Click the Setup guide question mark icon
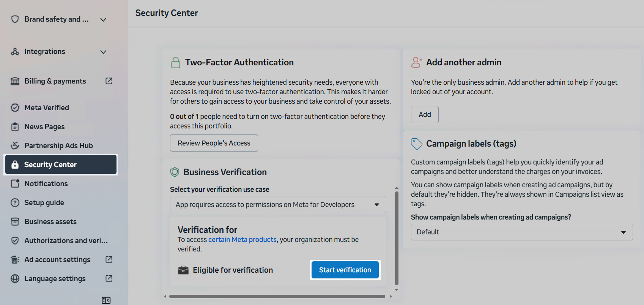This screenshot has height=305, width=644. click(x=15, y=203)
